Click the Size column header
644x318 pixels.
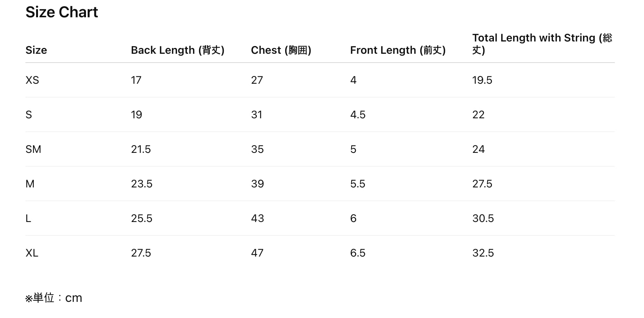tap(36, 50)
